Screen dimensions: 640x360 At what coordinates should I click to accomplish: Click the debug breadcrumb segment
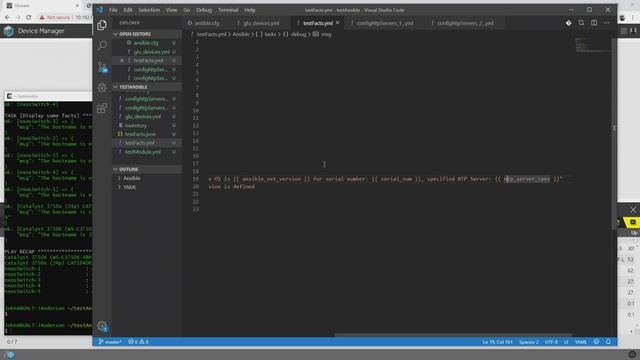295,34
